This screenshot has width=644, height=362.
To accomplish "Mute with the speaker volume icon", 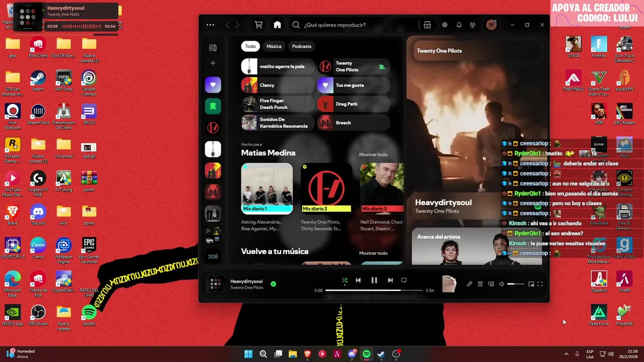I will tap(502, 284).
